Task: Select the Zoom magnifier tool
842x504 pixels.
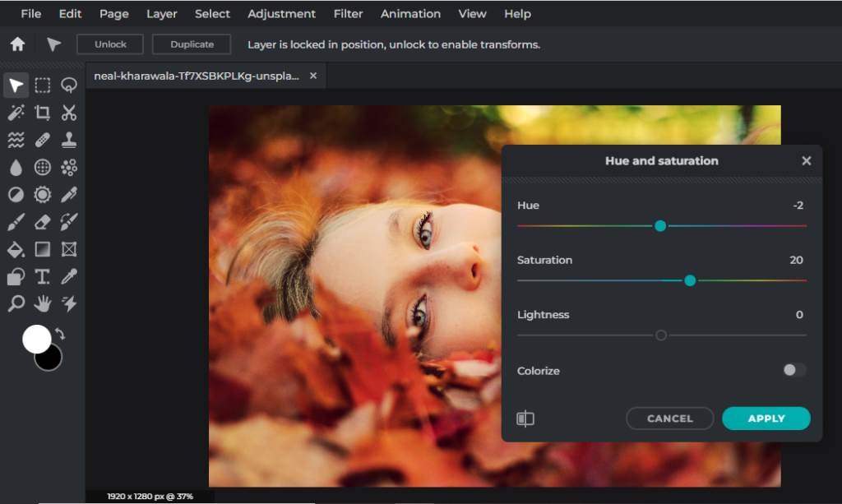Action: (16, 304)
